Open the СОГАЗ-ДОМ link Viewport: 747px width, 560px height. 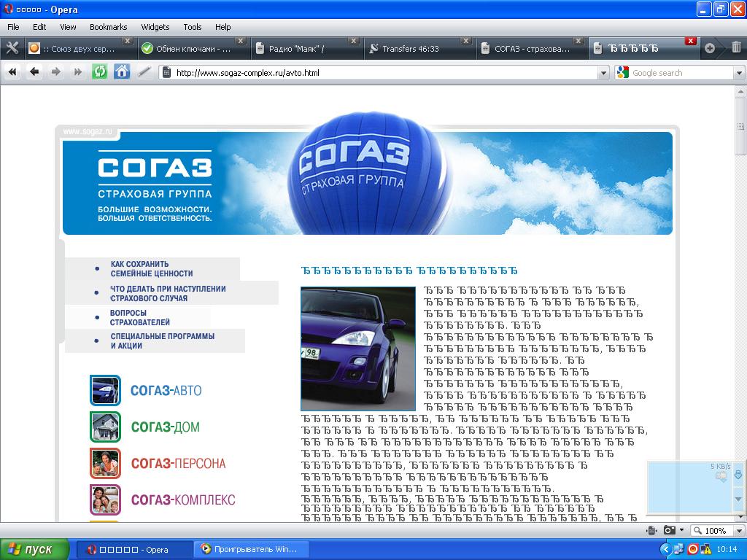click(x=165, y=427)
